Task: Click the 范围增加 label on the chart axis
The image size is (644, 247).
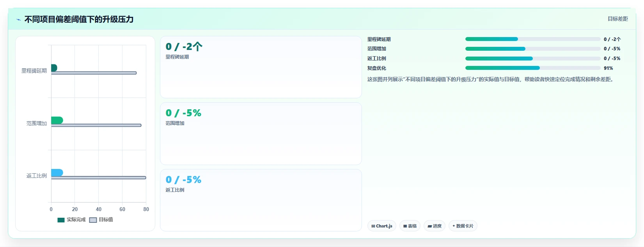Action: [x=37, y=123]
